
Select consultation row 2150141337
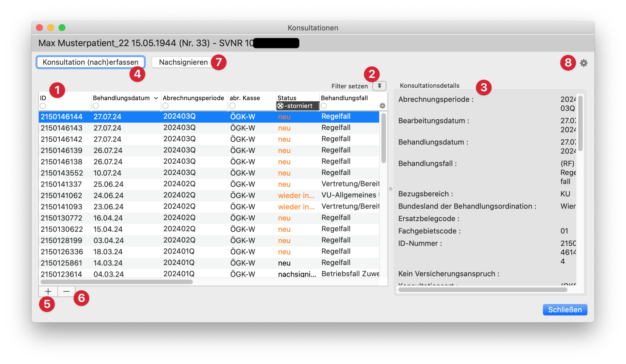pyautogui.click(x=209, y=184)
